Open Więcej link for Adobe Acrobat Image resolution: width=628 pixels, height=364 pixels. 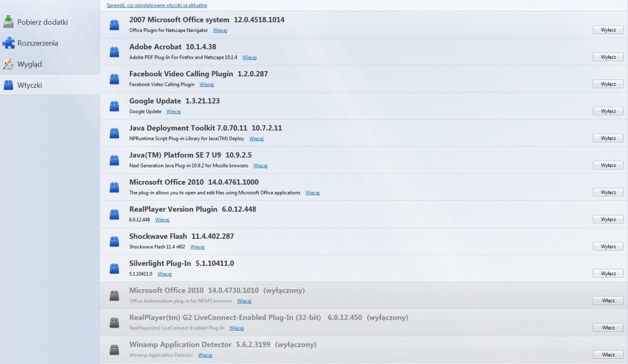click(250, 58)
